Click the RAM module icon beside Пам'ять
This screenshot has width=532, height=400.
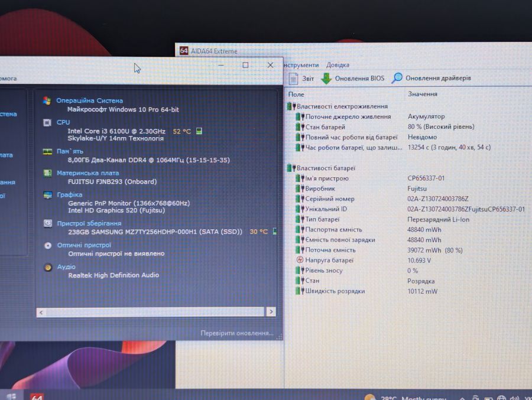point(47,151)
